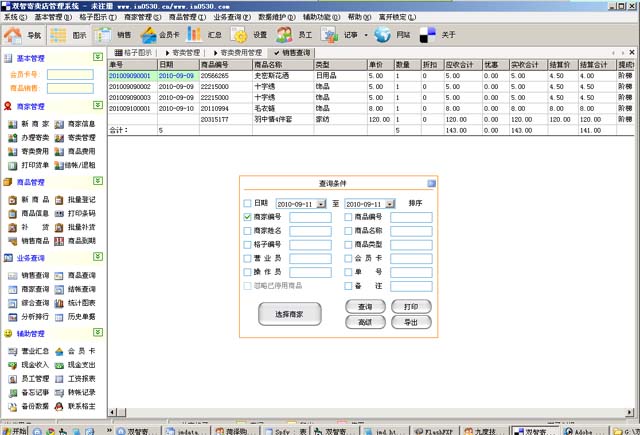The image size is (640, 435).
Task: Uncheck the 商家编号 checkbox
Action: (x=248, y=217)
